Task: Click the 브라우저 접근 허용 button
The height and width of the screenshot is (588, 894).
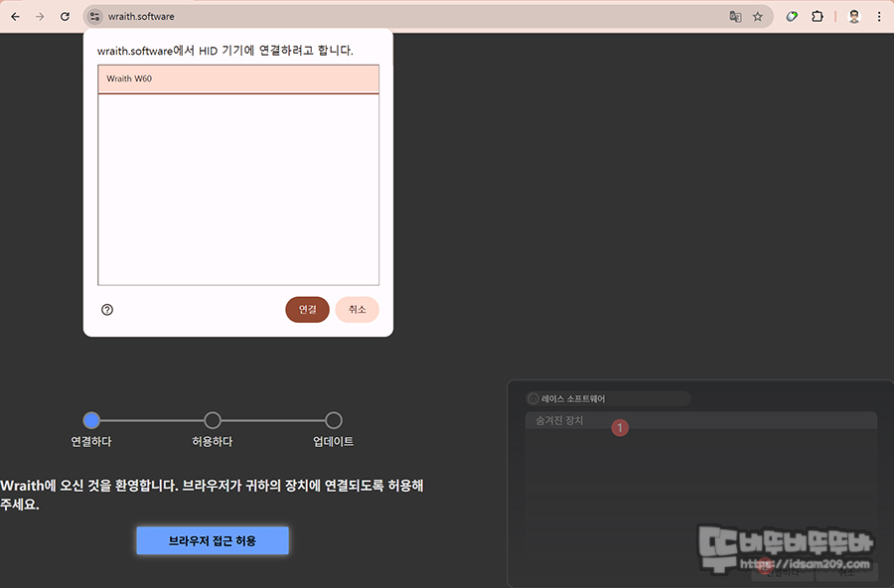Action: coord(213,540)
